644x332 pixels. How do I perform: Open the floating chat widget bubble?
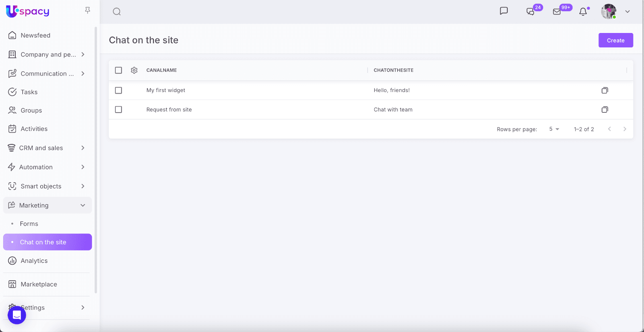pos(17,315)
